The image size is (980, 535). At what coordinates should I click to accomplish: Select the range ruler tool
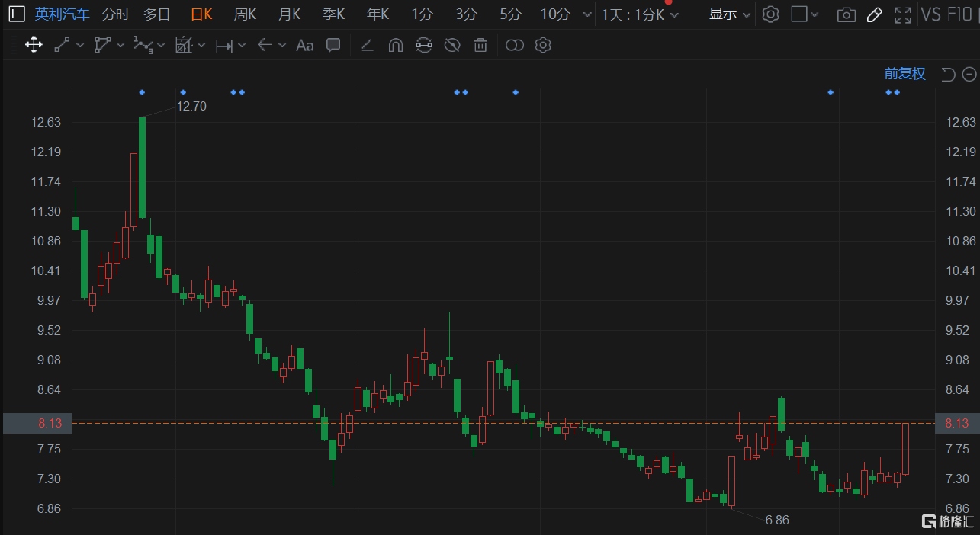point(223,46)
